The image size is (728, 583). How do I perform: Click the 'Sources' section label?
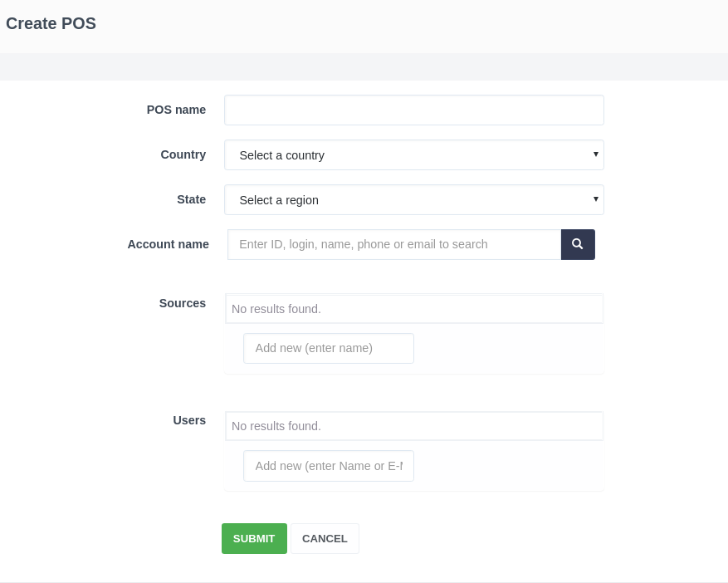tap(182, 303)
